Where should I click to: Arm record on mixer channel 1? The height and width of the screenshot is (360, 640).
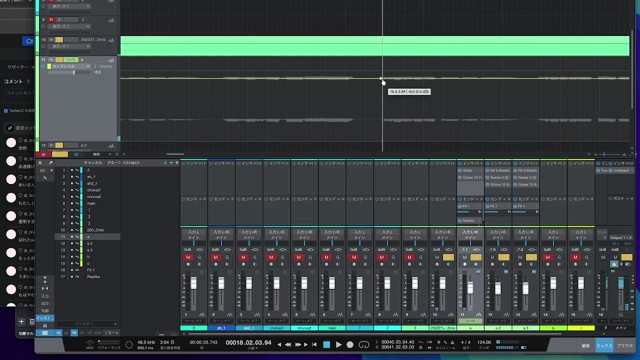[188, 264]
